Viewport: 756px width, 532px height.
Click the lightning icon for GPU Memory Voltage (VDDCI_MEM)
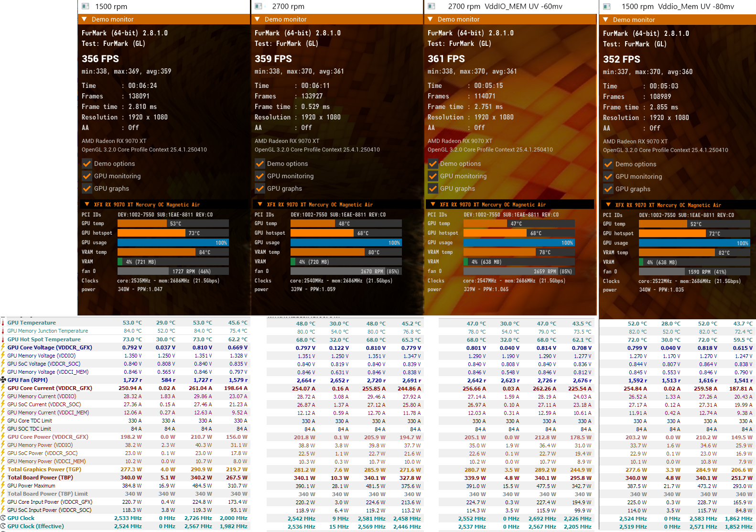click(3, 372)
